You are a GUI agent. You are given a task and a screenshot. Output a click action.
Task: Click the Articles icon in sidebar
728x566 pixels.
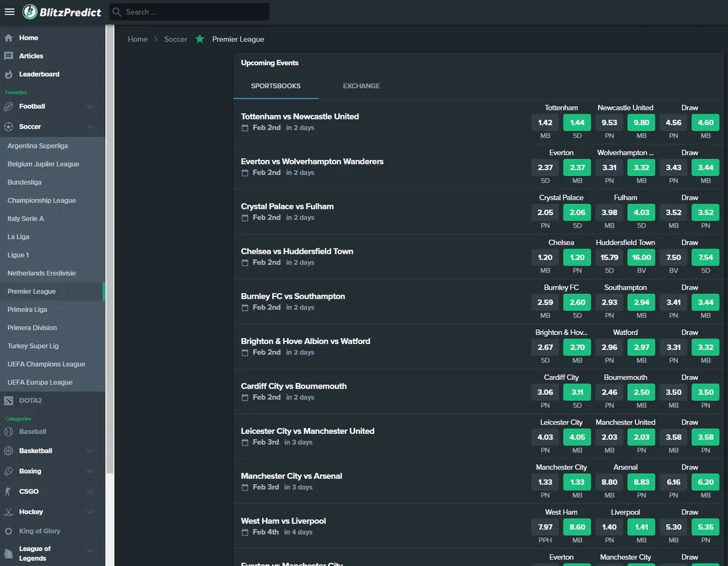(x=9, y=56)
